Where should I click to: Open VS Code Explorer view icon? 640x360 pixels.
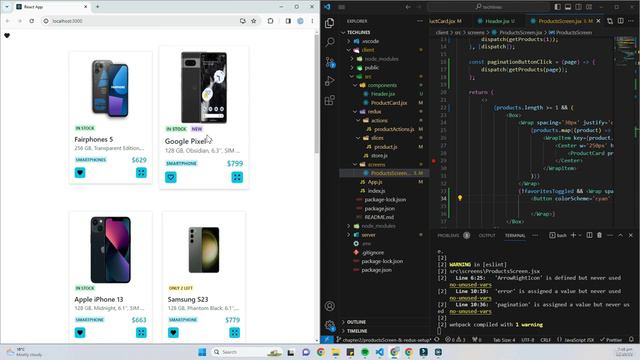pos(330,23)
